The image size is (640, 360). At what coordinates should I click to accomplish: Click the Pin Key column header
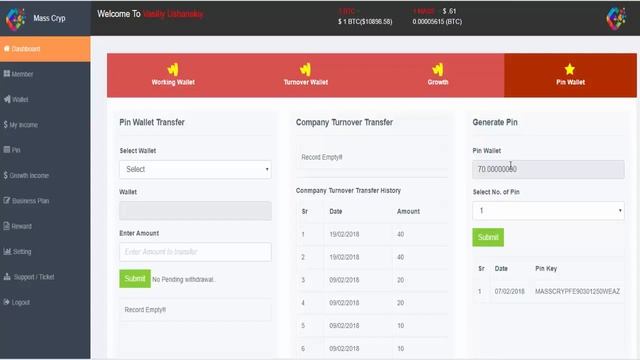coord(546,269)
